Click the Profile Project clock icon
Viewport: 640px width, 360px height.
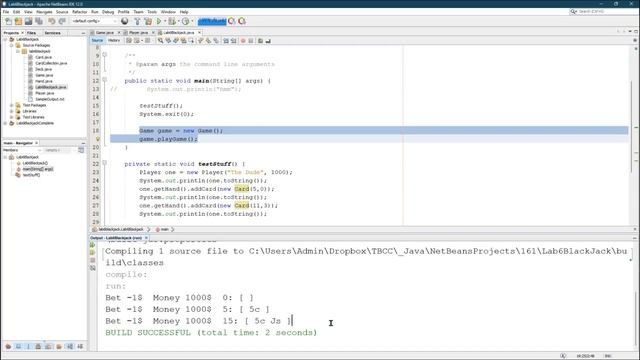(x=186, y=21)
